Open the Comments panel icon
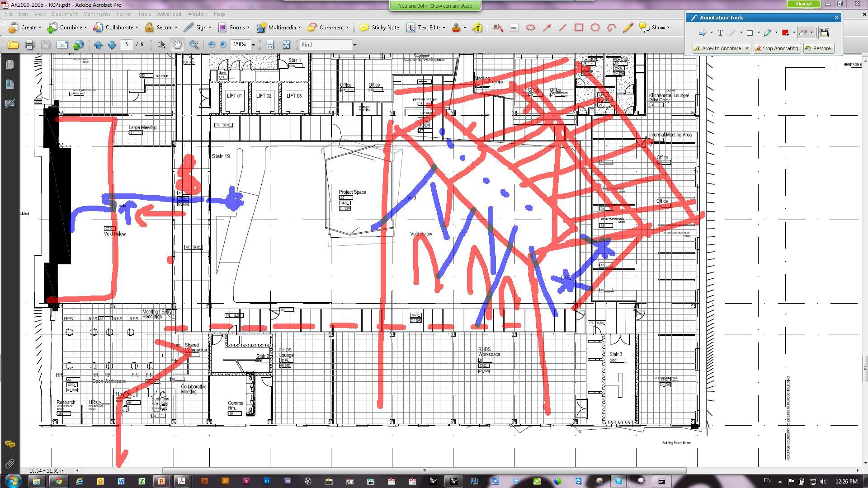868x488 pixels. point(9,445)
